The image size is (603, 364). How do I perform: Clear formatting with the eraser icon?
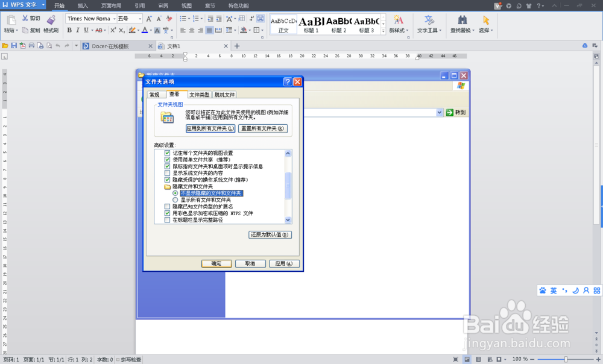169,19
